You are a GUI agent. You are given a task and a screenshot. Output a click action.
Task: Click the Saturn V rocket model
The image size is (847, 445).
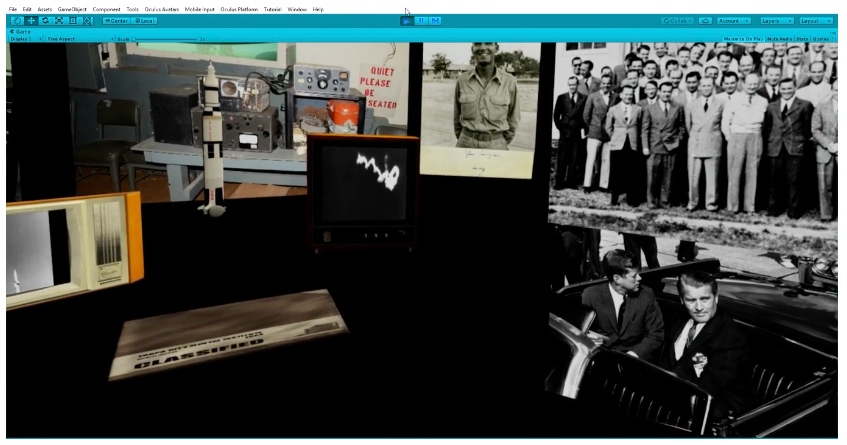point(212,139)
